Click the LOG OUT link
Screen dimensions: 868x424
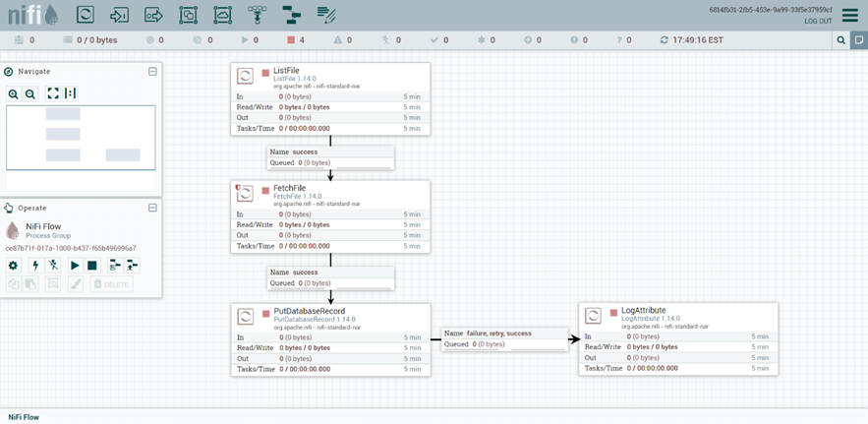(x=818, y=21)
